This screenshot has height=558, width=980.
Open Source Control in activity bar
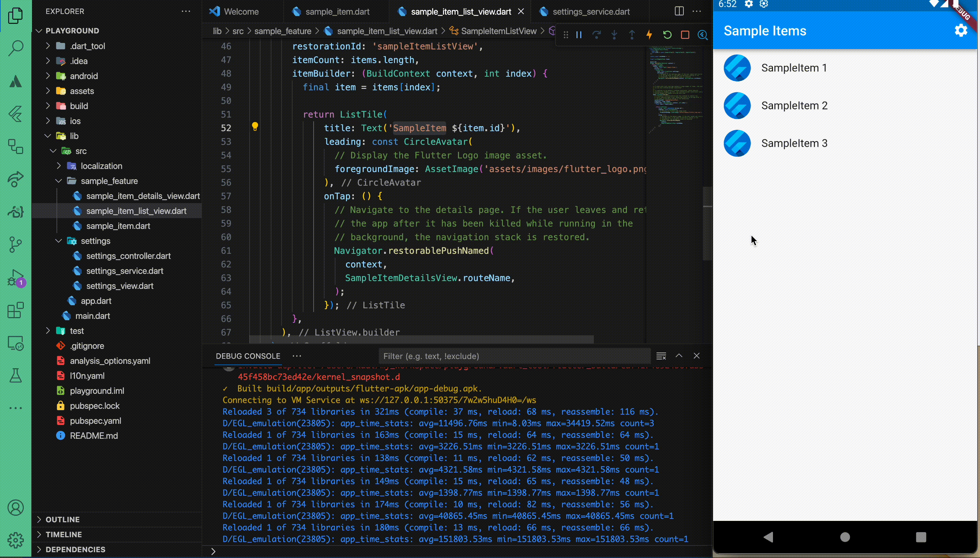(x=16, y=244)
